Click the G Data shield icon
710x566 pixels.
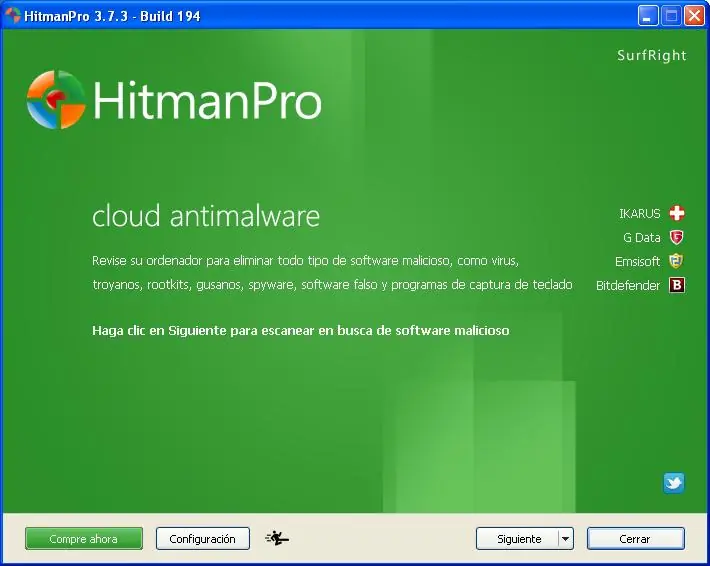(x=676, y=237)
